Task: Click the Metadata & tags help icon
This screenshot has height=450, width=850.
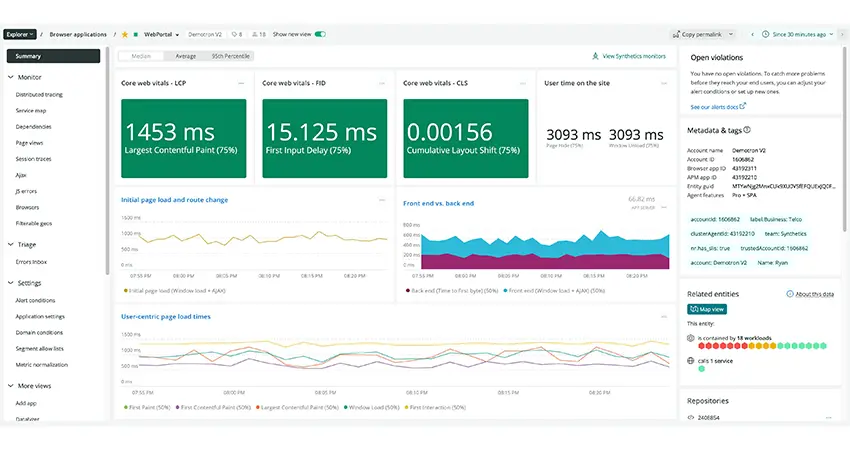Action: click(x=747, y=130)
